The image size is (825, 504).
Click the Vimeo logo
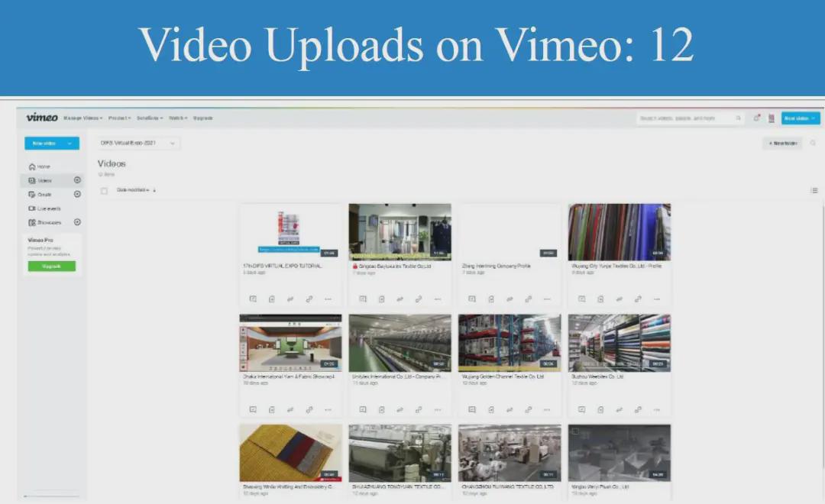point(41,118)
